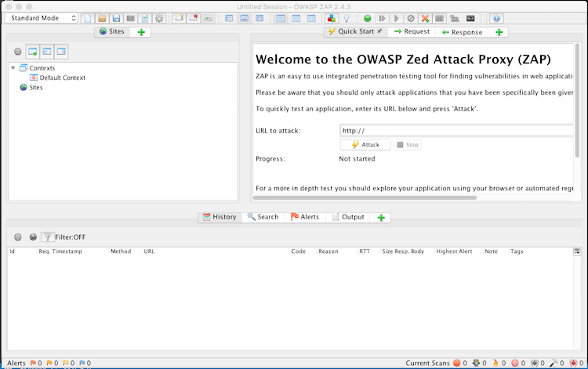Save session using the floppy disk icon
The width and height of the screenshot is (588, 369).
tap(116, 18)
